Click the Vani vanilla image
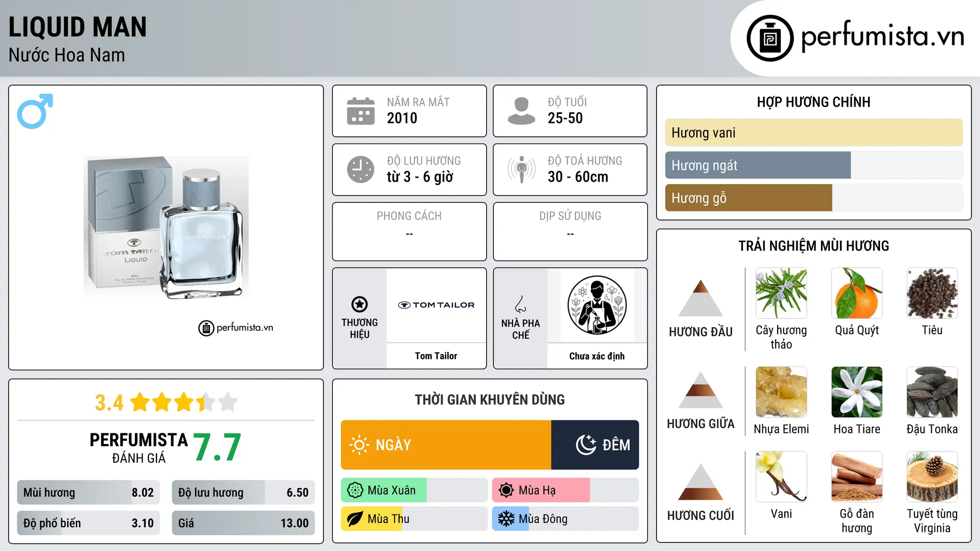The width and height of the screenshot is (980, 551). point(781,477)
